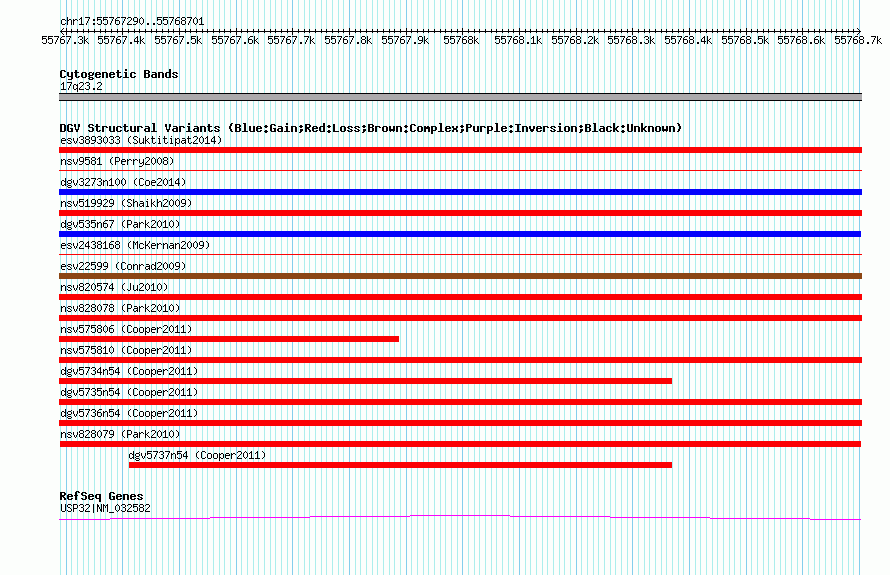Screen dimensions: 890x575
Task: Click the short red bar under nsv575806
Action: 229,339
